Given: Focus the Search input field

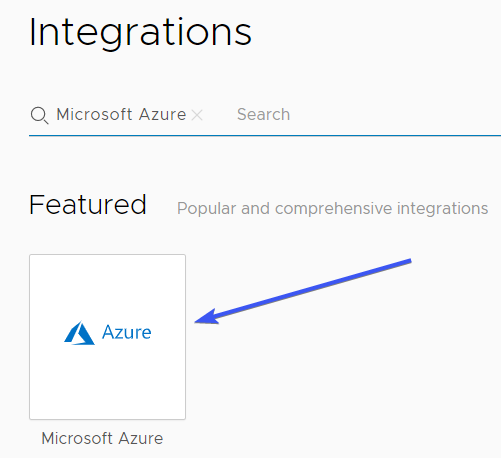Looking at the screenshot, I should click(367, 114).
